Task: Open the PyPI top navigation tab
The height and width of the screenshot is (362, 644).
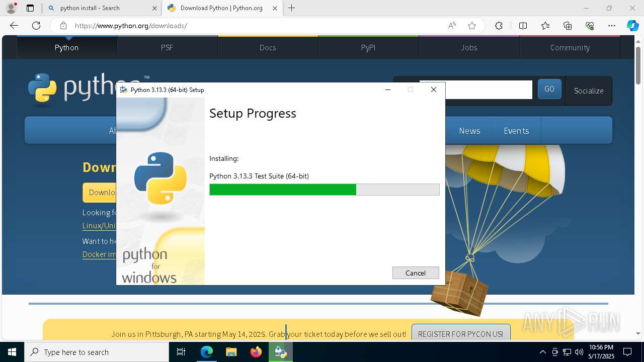Action: (x=368, y=47)
